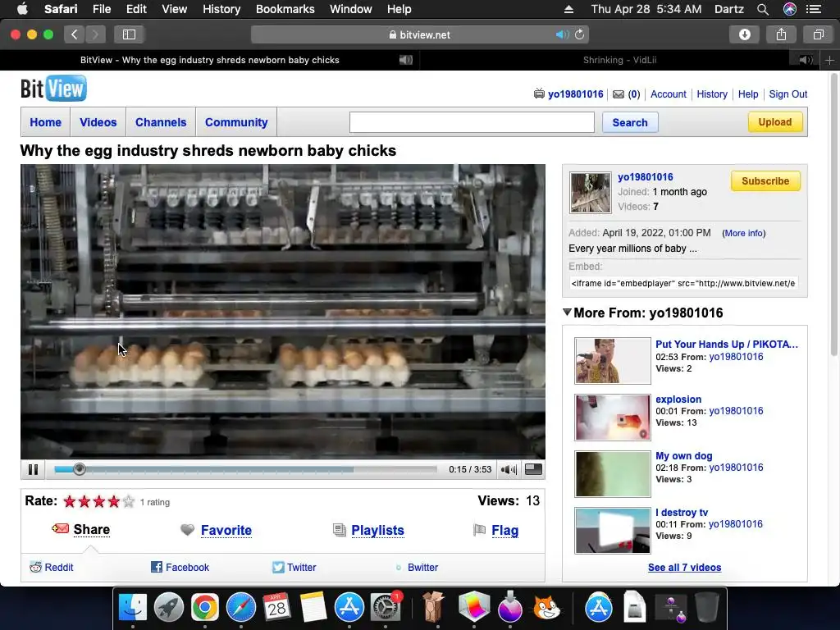Click the Flag icon
This screenshot has height=630, width=840.
(479, 530)
